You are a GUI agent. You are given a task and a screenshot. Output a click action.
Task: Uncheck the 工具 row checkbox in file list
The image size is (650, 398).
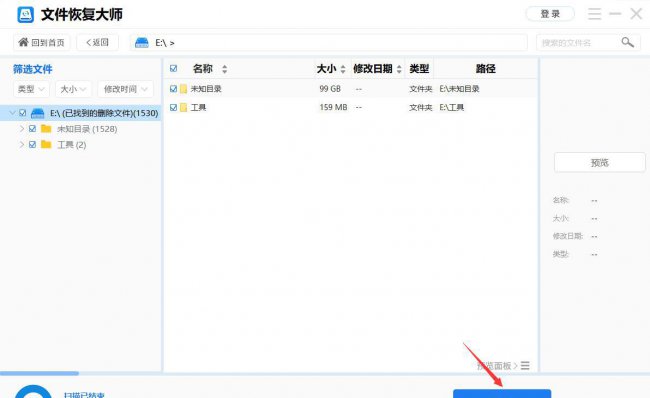(173, 107)
